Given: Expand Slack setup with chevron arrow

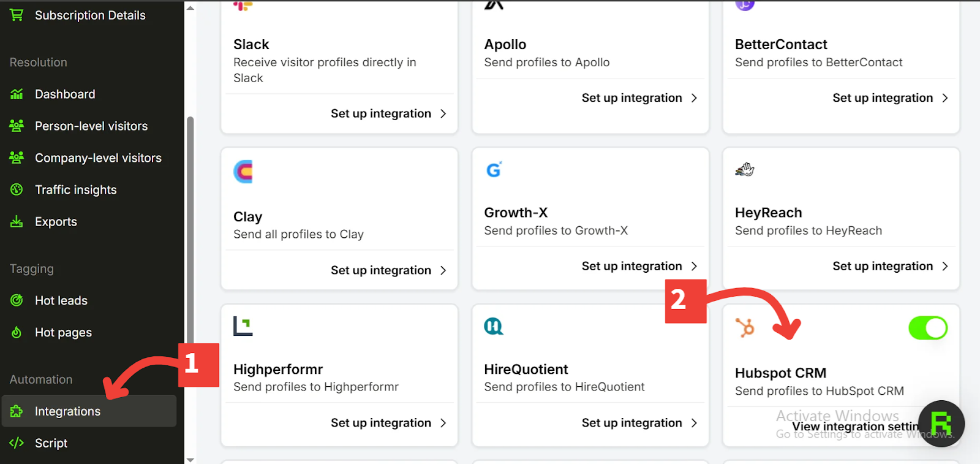Looking at the screenshot, I should point(443,113).
